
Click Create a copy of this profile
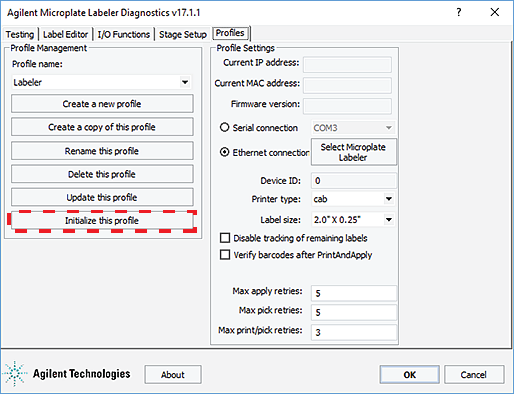tap(102, 127)
